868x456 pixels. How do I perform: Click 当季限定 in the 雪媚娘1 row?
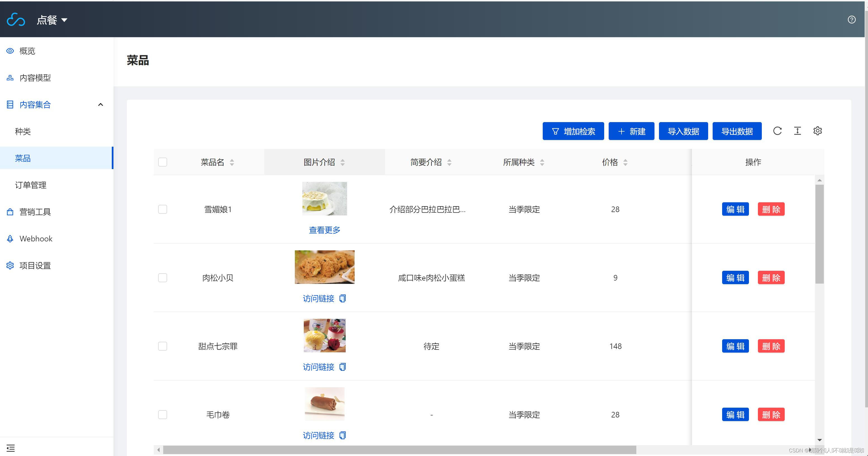(524, 209)
